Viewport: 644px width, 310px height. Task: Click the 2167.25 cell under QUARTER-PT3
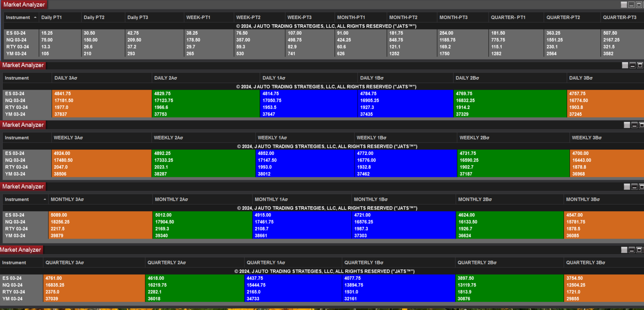622,40
